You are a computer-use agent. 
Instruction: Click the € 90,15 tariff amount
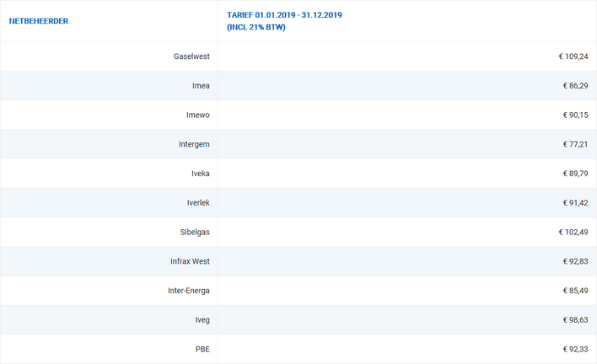tap(575, 115)
